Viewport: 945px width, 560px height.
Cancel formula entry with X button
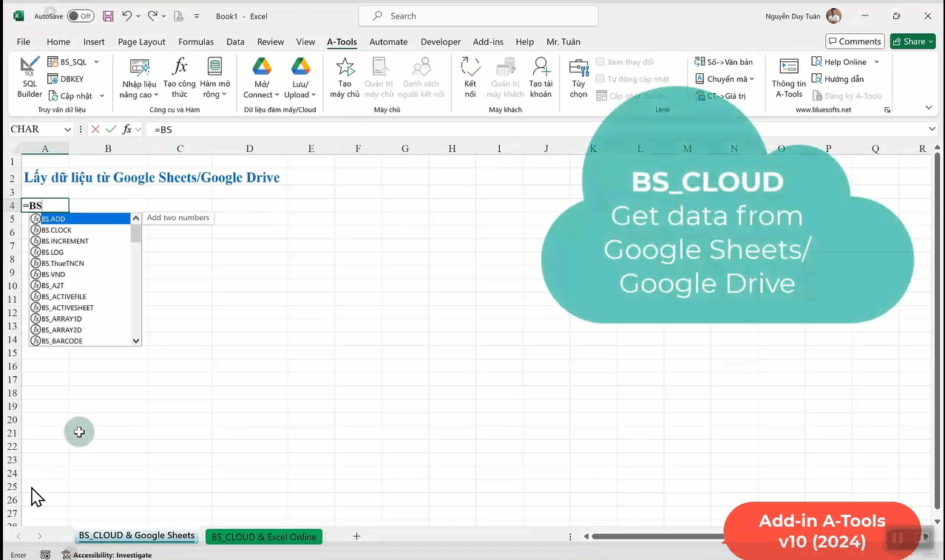[x=95, y=129]
